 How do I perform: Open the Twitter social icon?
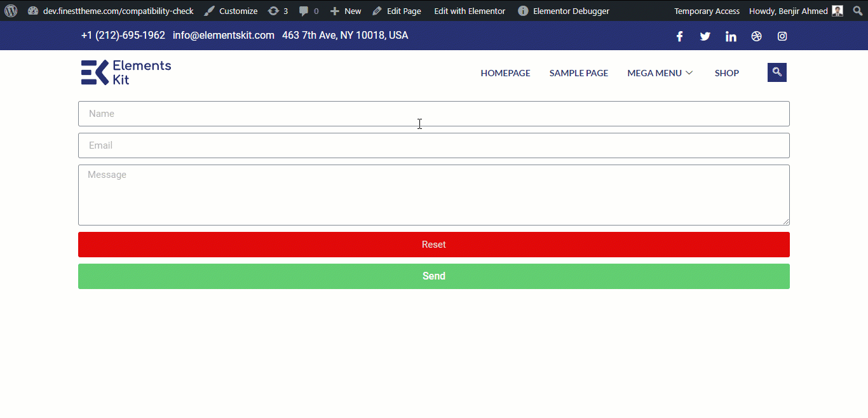coord(705,36)
